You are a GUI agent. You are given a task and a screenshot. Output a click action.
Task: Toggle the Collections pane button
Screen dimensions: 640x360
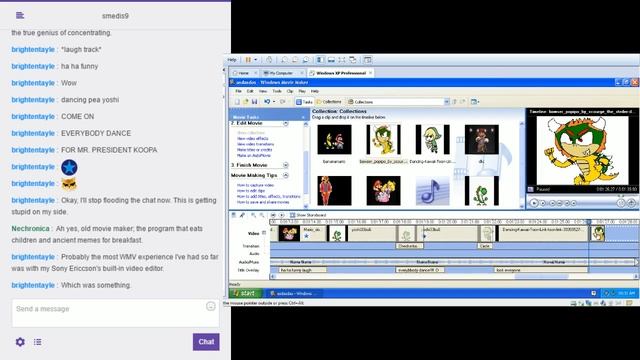[x=329, y=102]
